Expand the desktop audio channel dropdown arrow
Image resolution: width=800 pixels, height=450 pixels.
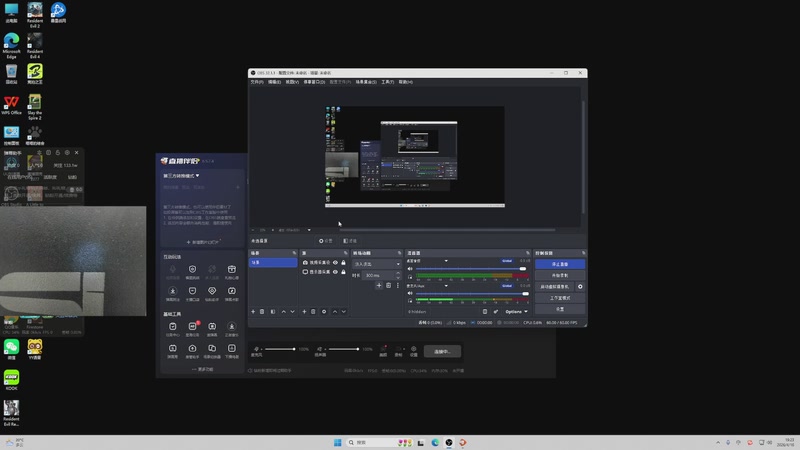(446, 261)
